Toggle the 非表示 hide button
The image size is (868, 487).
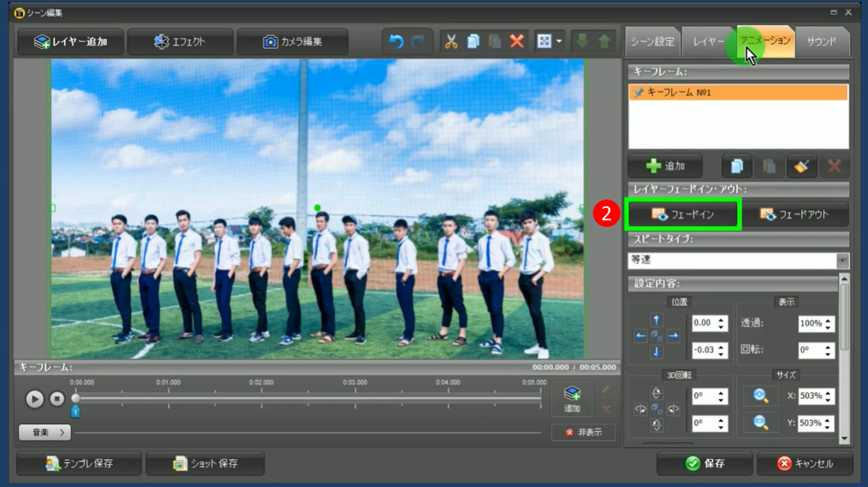[584, 433]
